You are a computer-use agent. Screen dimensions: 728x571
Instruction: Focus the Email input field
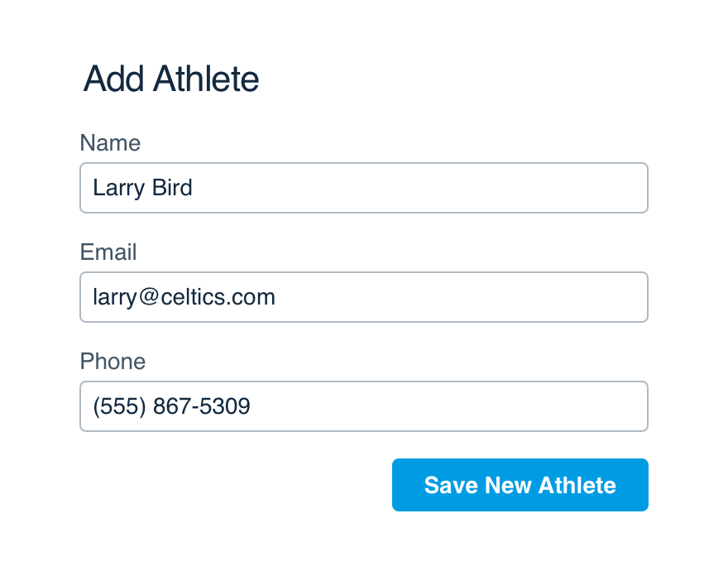pyautogui.click(x=364, y=297)
